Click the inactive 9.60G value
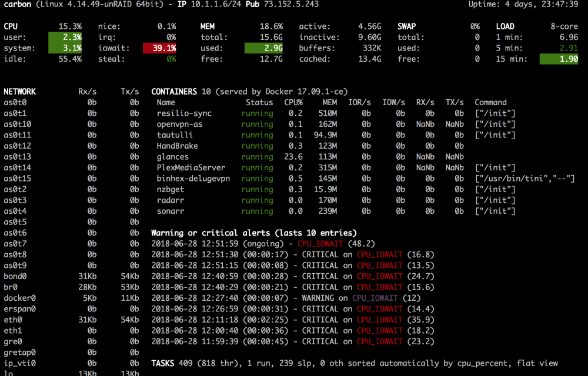This screenshot has height=376, width=588. pos(369,38)
